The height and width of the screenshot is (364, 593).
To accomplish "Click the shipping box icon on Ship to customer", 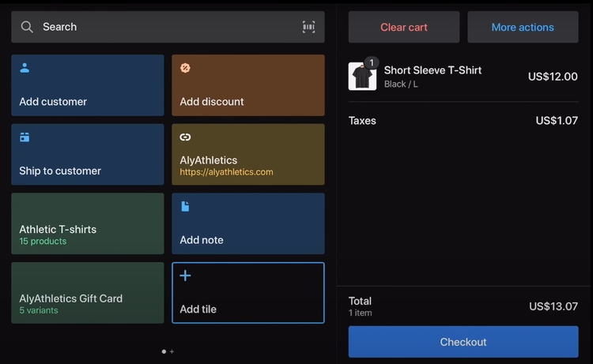I will coord(25,137).
